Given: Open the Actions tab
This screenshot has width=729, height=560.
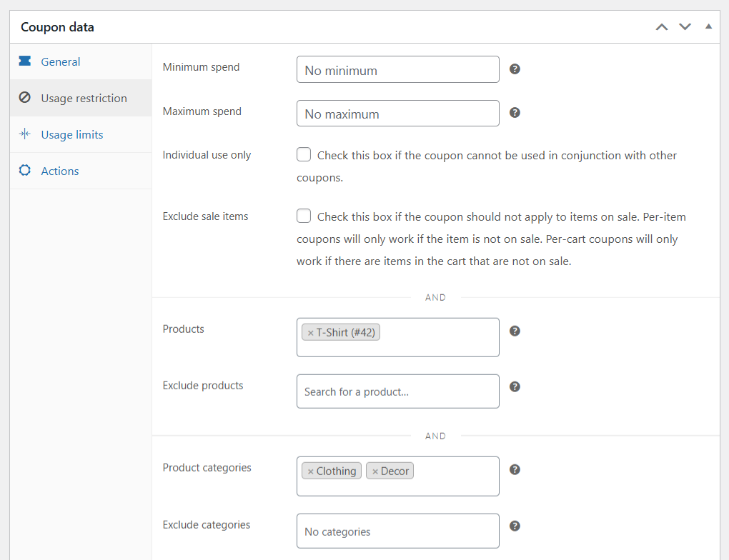Looking at the screenshot, I should 59,171.
